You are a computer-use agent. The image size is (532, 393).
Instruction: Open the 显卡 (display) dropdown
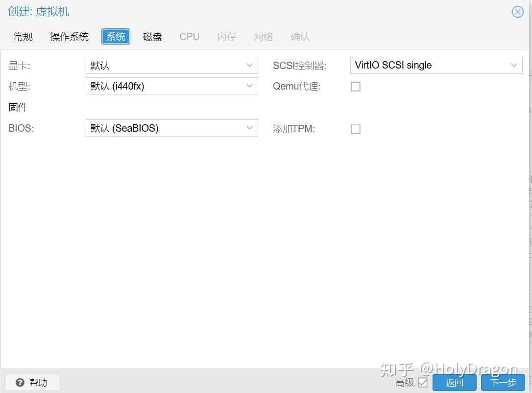(x=171, y=65)
